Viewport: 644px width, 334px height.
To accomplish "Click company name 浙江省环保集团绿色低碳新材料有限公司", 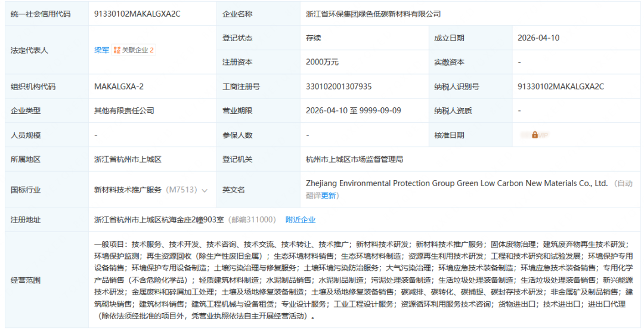I will click(x=373, y=14).
